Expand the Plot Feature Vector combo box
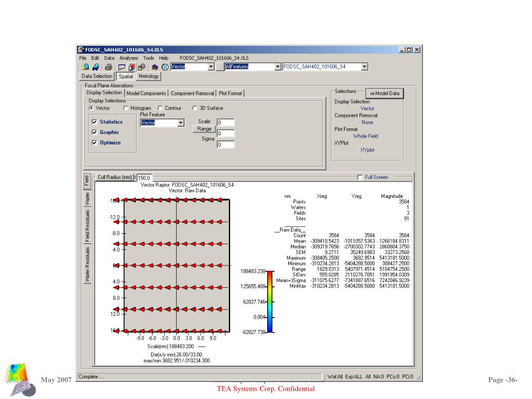Screen dimensions: 532x399 (x=181, y=123)
